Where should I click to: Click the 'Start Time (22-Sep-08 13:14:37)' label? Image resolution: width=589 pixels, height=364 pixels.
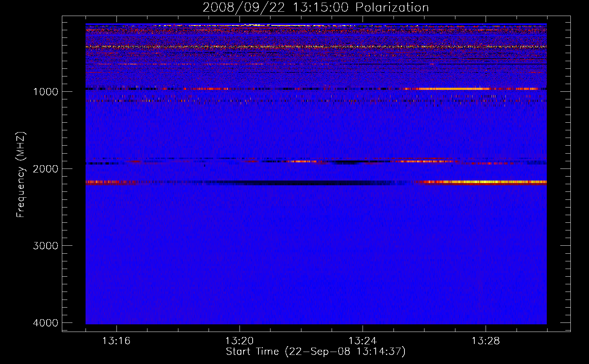click(316, 352)
